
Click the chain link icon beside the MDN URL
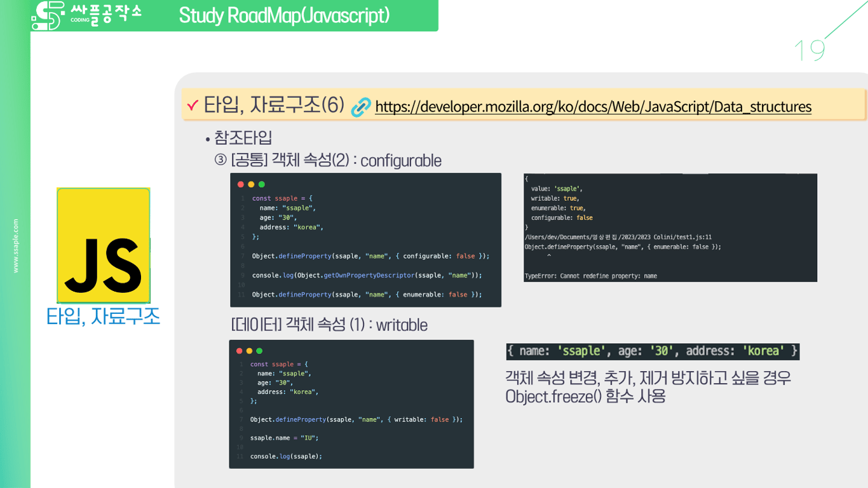tap(362, 106)
